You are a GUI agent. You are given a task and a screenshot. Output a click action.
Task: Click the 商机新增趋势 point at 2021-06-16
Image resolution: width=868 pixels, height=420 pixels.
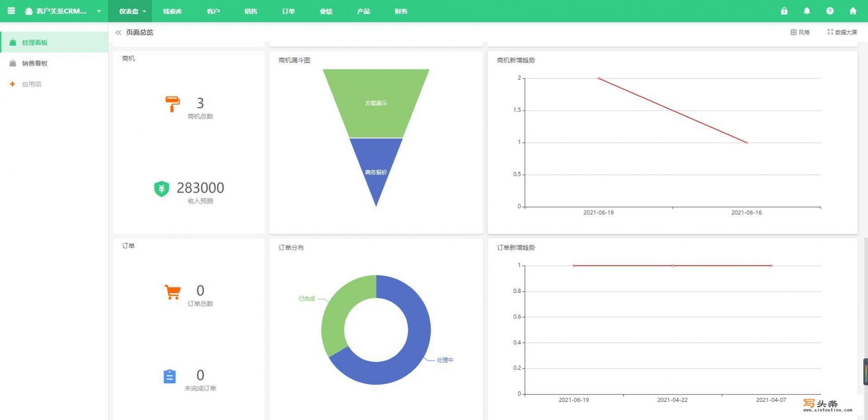tap(746, 142)
